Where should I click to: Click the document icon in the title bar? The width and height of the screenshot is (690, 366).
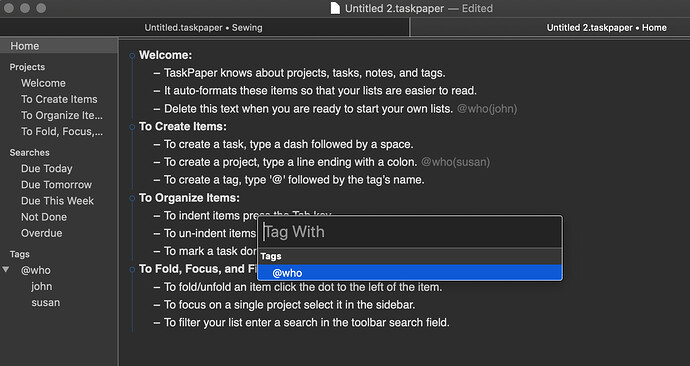[335, 8]
